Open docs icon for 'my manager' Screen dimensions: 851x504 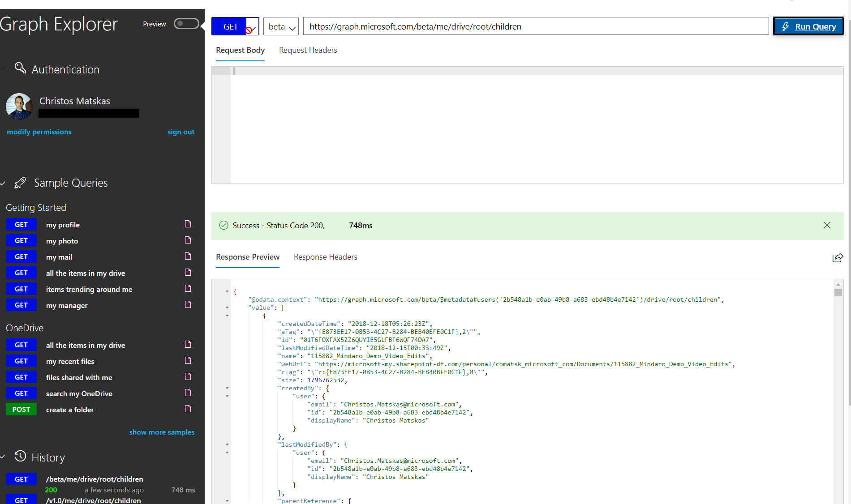point(188,304)
